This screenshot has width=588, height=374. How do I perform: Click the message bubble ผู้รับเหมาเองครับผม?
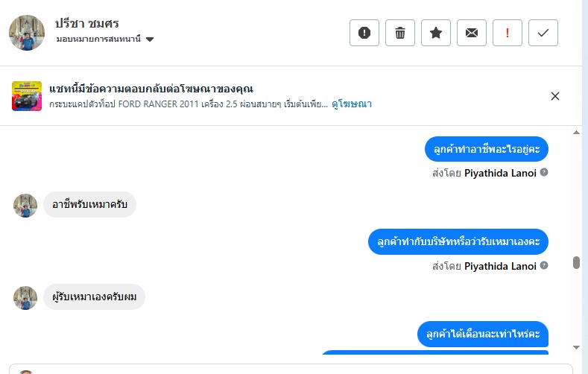[94, 297]
